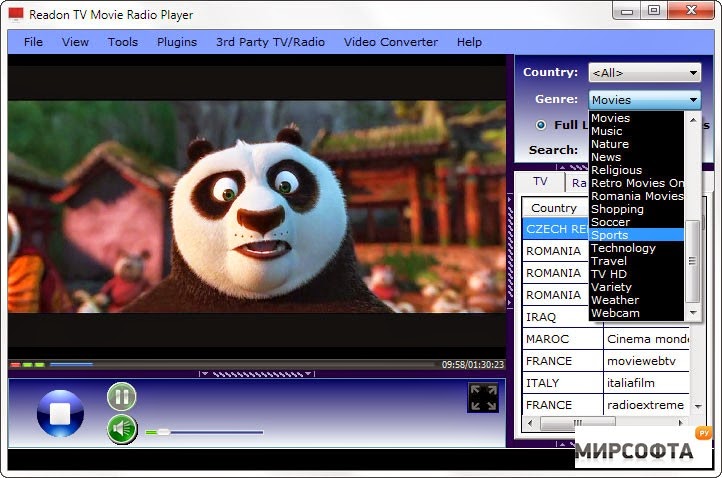The height and width of the screenshot is (478, 722).
Task: Collapse the control panel via the hatched splitter below the video
Action: coord(257,374)
